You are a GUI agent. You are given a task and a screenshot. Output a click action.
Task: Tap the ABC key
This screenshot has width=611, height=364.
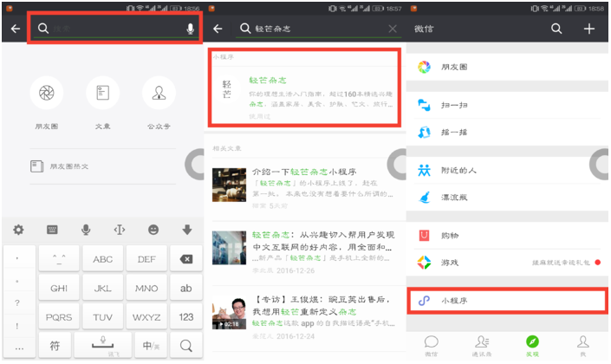click(x=103, y=259)
